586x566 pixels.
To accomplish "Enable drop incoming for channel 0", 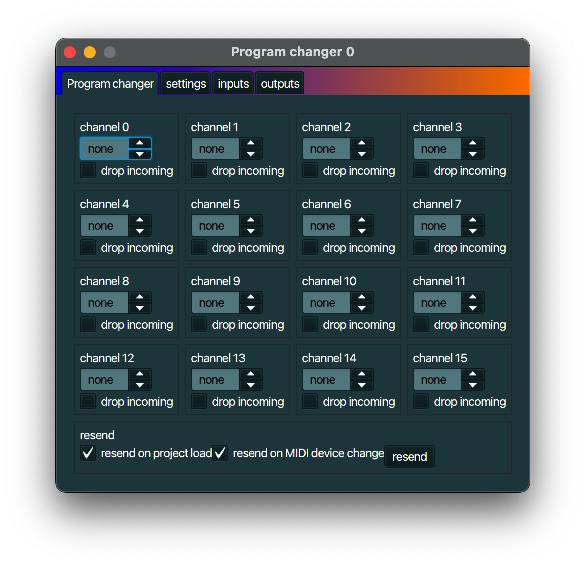I will (x=88, y=170).
